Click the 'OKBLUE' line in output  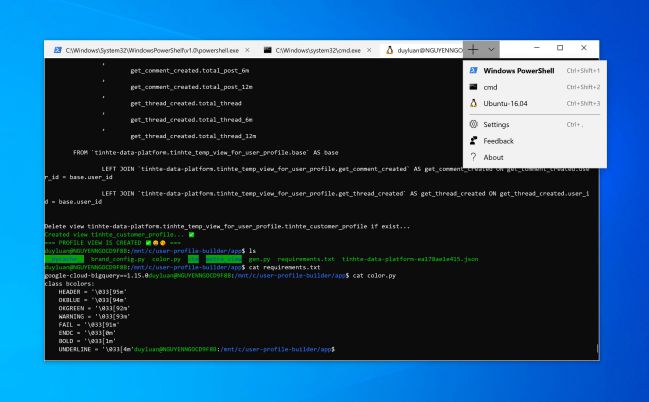pyautogui.click(x=92, y=300)
